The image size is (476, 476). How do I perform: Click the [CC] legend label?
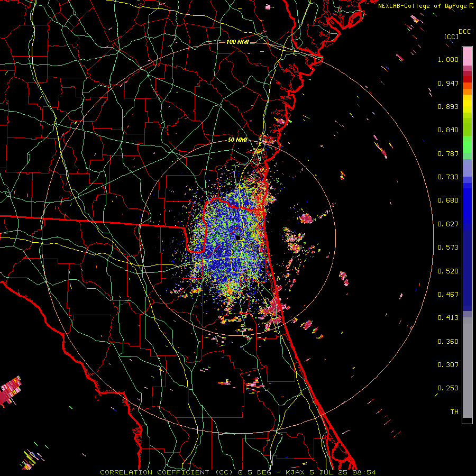coord(451,36)
